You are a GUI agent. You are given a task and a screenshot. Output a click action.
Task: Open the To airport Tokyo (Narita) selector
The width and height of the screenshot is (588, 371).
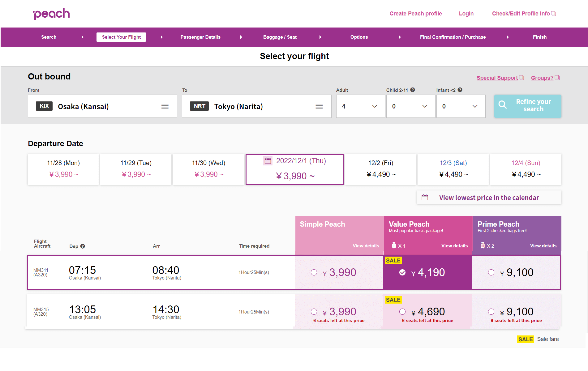point(256,106)
